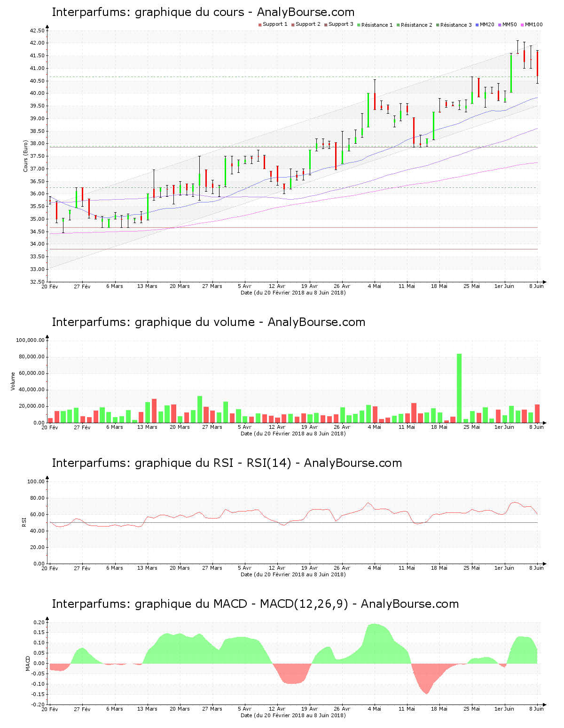The width and height of the screenshot is (564, 728).
Task: Click the 0.20 value on the MACD axis
Action: click(x=39, y=622)
